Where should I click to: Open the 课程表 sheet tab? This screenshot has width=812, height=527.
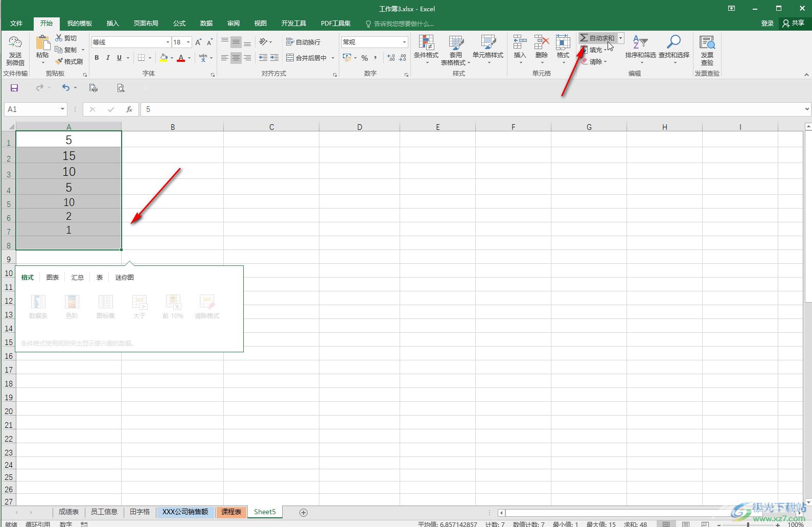click(x=231, y=512)
